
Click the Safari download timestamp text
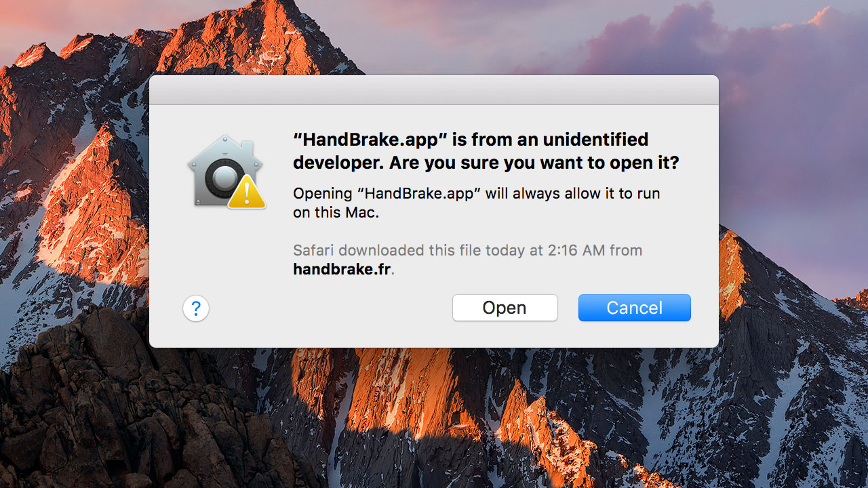click(x=467, y=250)
